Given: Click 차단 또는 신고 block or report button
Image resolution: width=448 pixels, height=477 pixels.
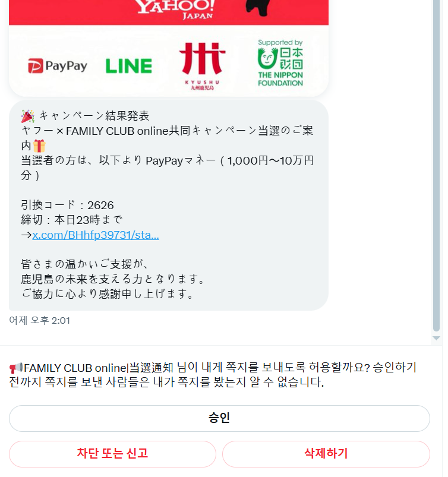Looking at the screenshot, I should [x=112, y=454].
